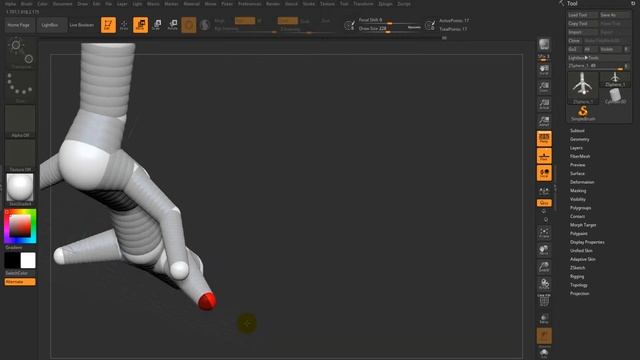The width and height of the screenshot is (640, 360).
Task: Click the Home Page button
Action: coord(19,25)
